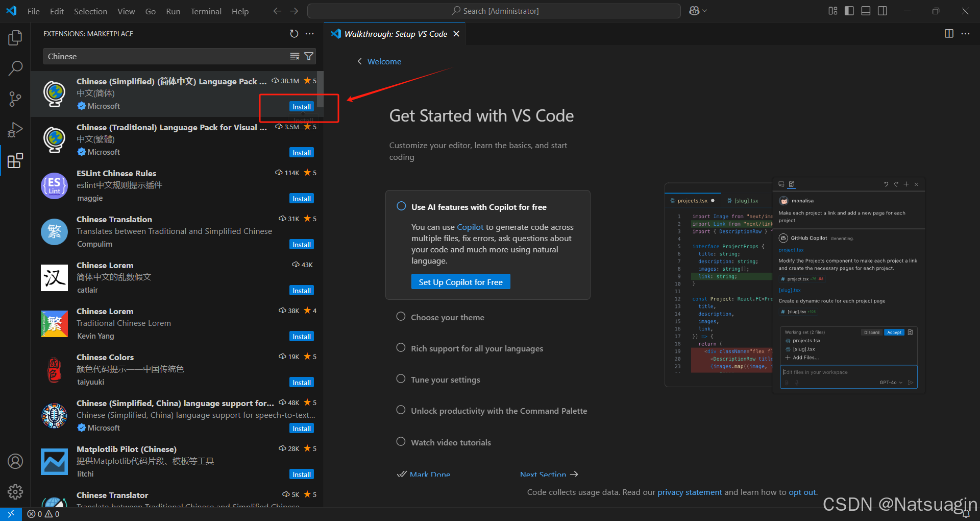Screen dimensions: 980x521
Task: Click the title bar Search [Administrator] box
Action: [x=494, y=11]
